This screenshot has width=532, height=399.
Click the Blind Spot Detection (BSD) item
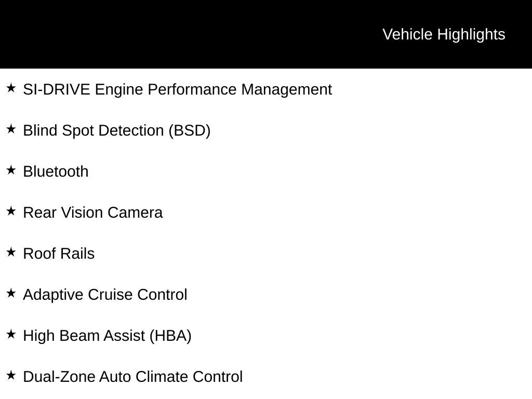(117, 130)
